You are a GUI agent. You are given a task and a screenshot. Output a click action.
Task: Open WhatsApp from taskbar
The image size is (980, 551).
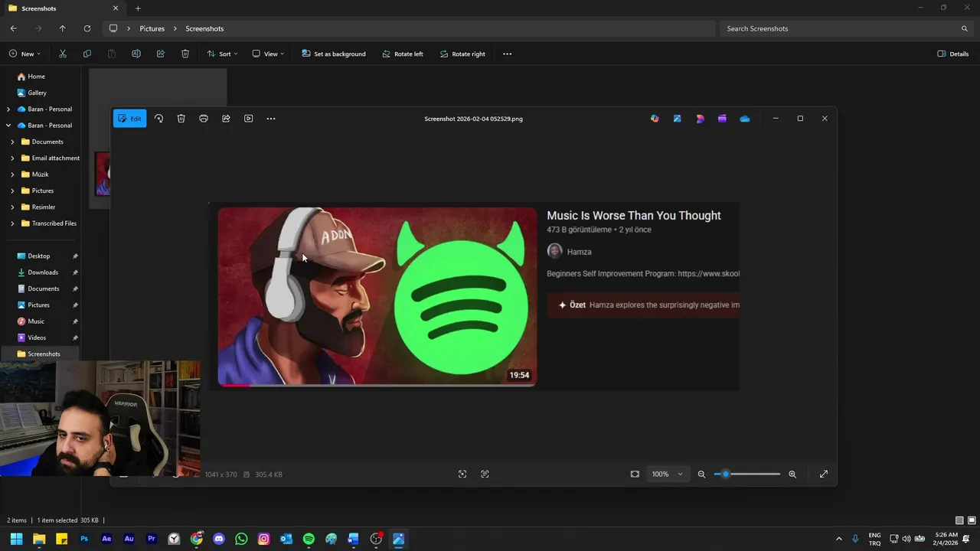[241, 539]
